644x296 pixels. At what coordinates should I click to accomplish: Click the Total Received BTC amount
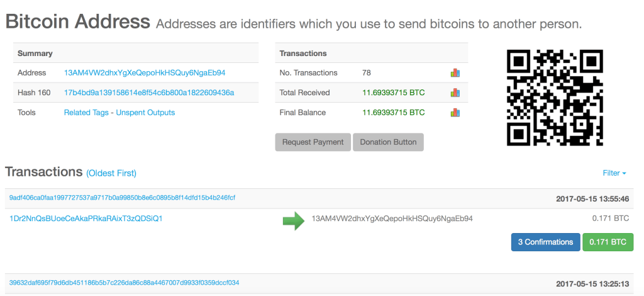point(394,93)
